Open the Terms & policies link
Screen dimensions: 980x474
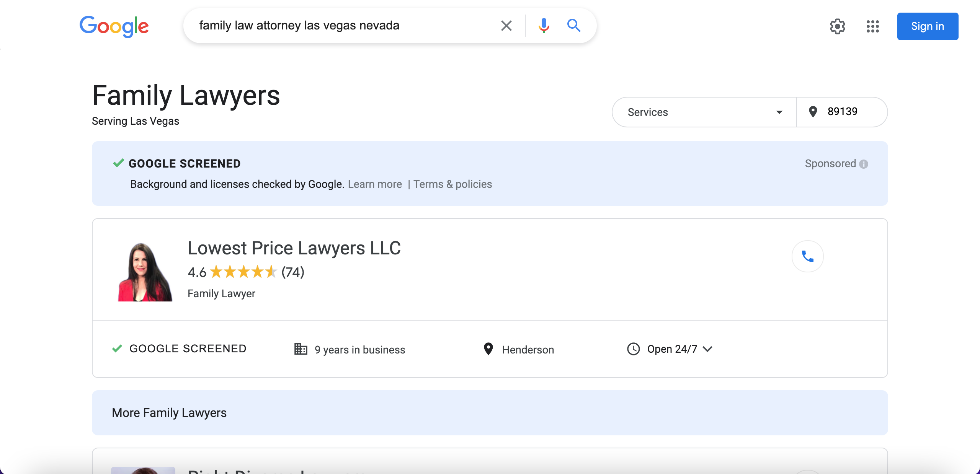pos(452,184)
